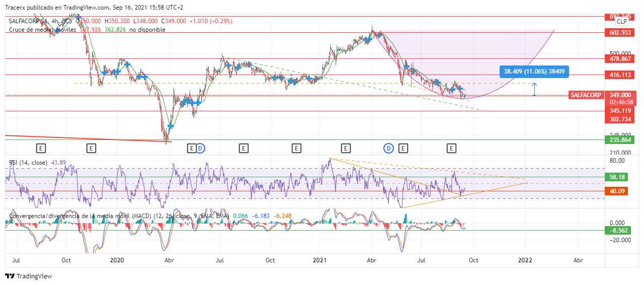The image size is (644, 285).
Task: Click the low price value L348.000
Action: coord(146,21)
